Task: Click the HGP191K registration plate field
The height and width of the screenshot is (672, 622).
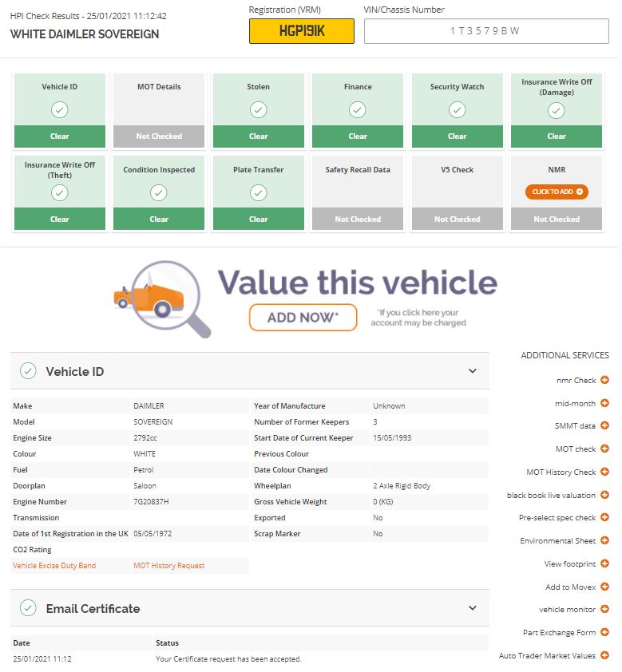Action: click(x=302, y=31)
